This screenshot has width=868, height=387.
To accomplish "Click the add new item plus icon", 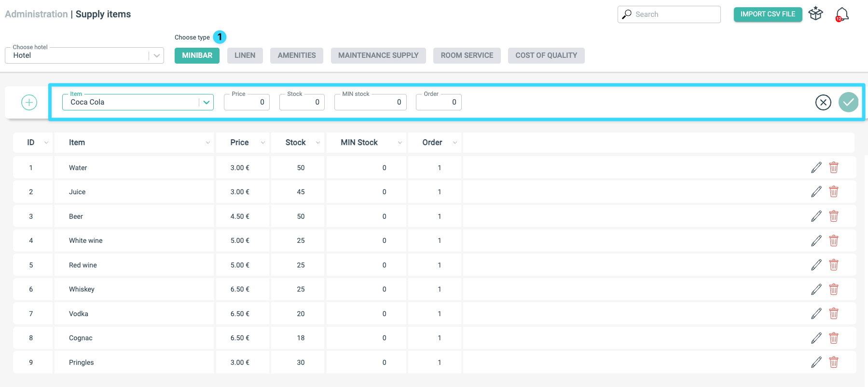I will pos(29,102).
